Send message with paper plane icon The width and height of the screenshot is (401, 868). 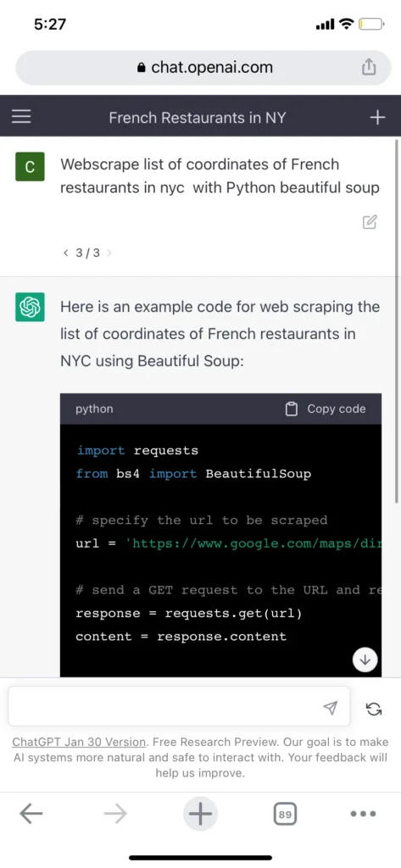tap(330, 708)
